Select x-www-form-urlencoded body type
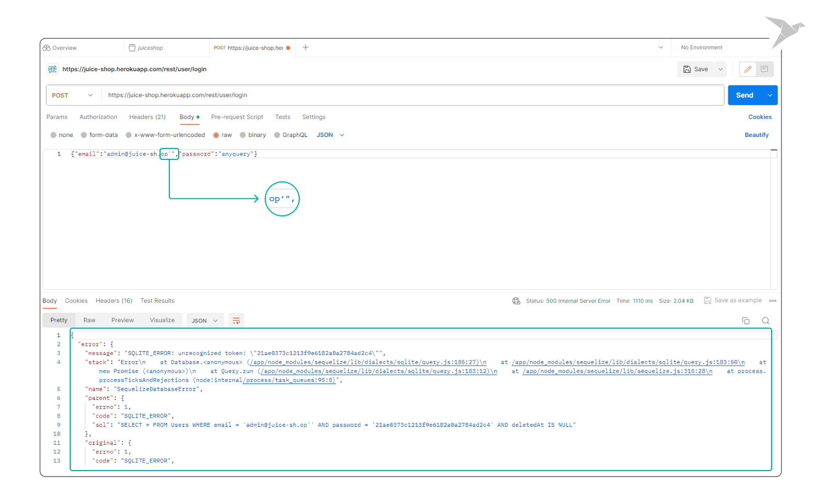The image size is (822, 504). [128, 135]
